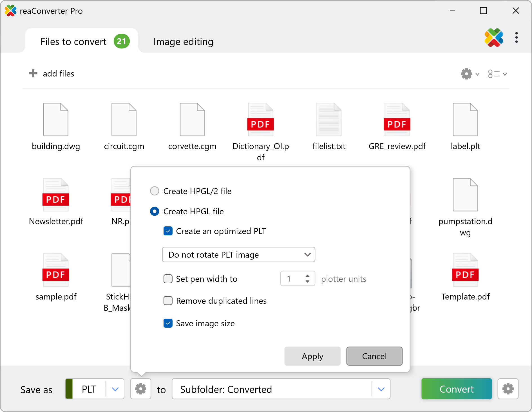
Task: Switch to the Image editing tab
Action: coord(183,42)
